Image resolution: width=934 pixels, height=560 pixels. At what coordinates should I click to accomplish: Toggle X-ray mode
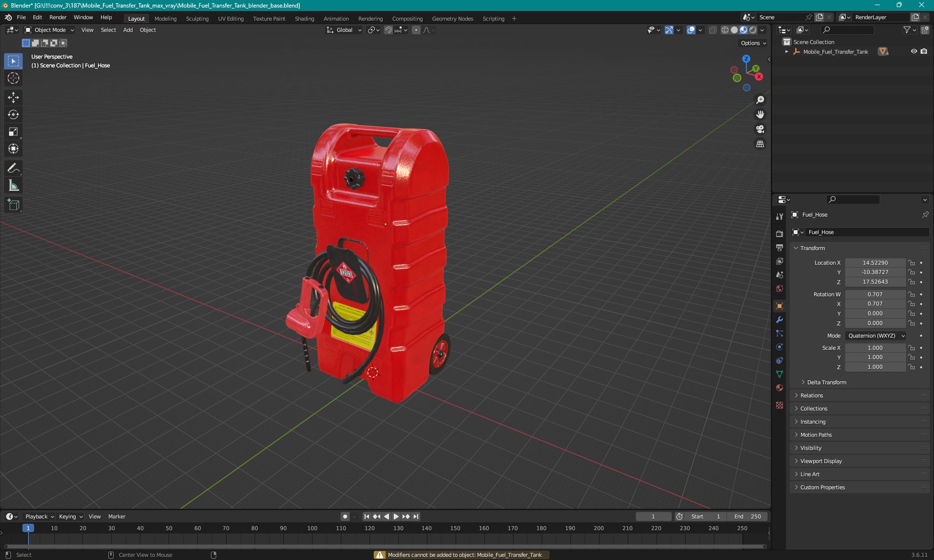[x=712, y=30]
